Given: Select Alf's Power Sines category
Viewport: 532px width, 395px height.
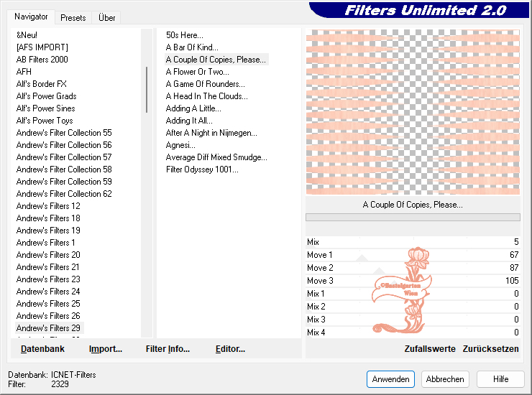Looking at the screenshot, I should 45,108.
